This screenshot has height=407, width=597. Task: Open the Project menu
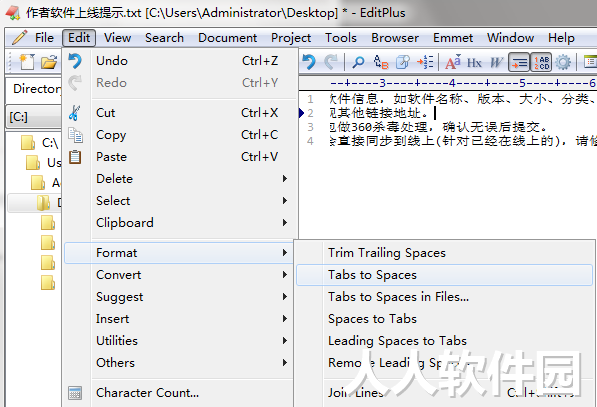pyautogui.click(x=291, y=38)
